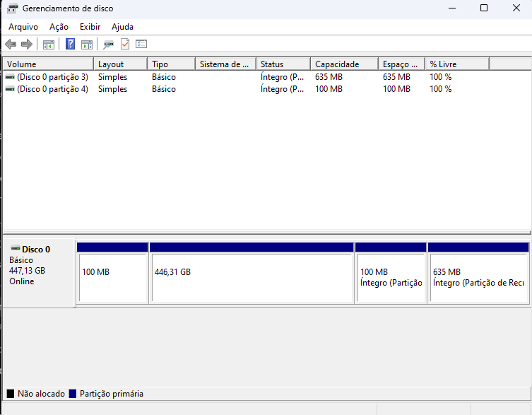The height and width of the screenshot is (415, 532).
Task: Sort by the Espaço... column header
Action: pos(402,64)
